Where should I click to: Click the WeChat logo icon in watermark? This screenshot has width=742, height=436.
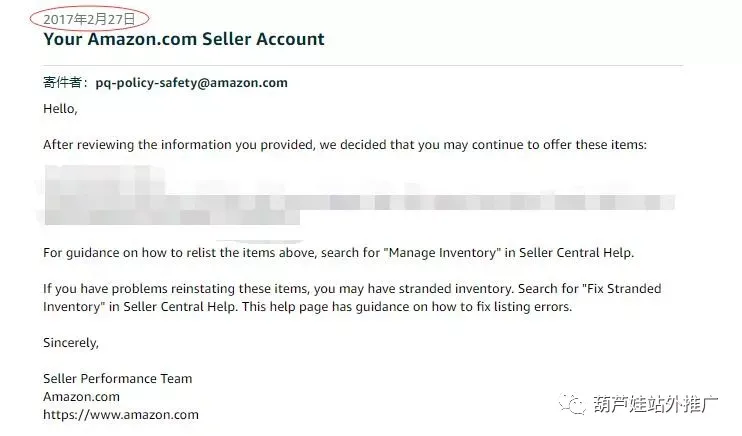point(572,403)
